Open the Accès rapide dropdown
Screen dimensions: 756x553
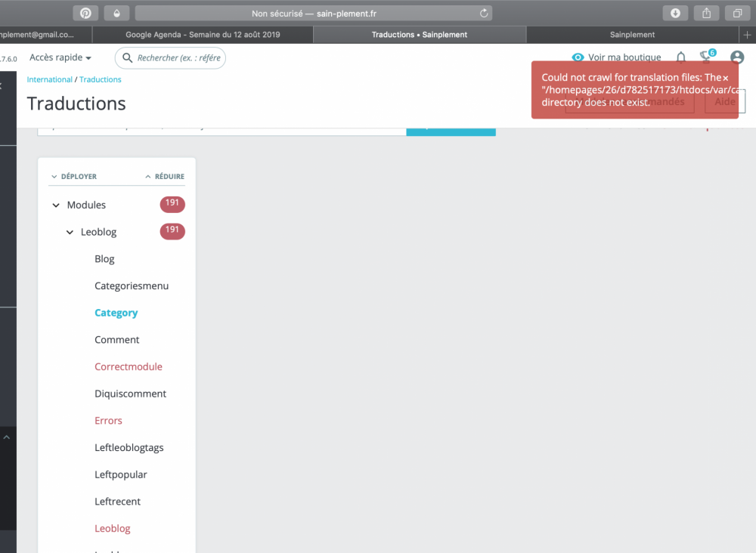(x=60, y=57)
